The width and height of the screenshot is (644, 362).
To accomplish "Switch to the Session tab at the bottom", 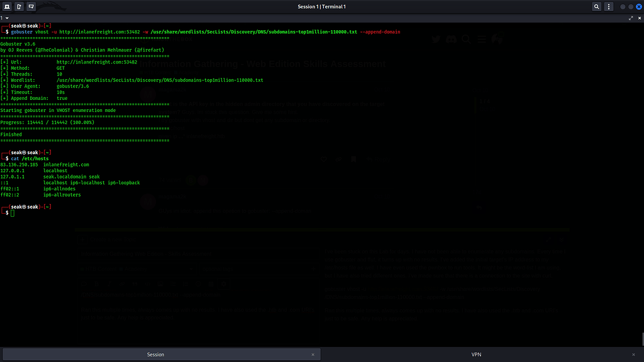I will pyautogui.click(x=155, y=354).
